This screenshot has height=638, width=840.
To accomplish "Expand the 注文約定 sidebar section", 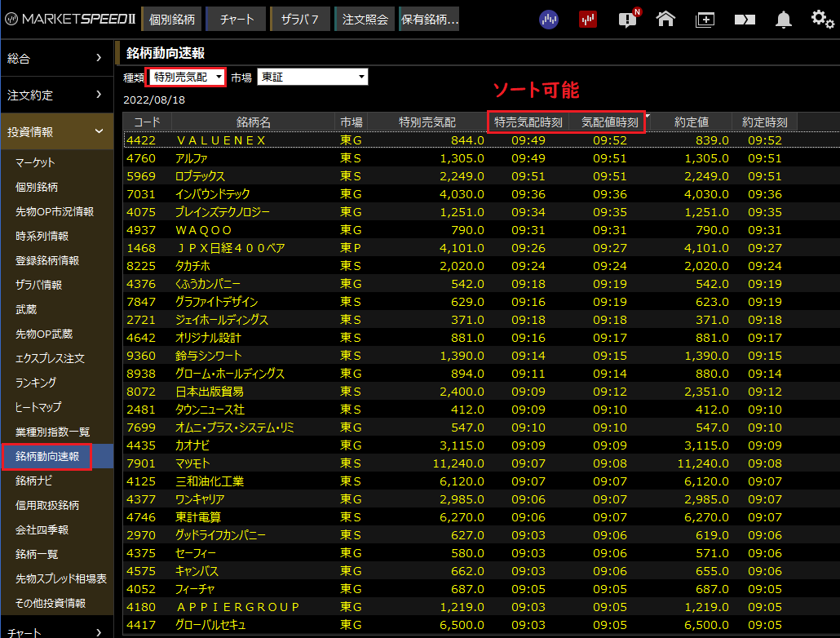I will [57, 95].
